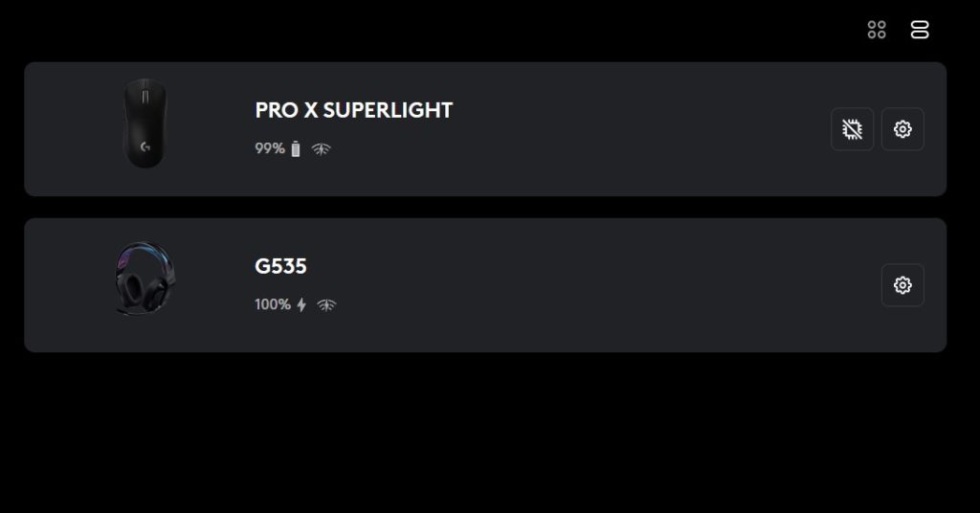Click the 100% battery level text
980x513 pixels.
coord(273,305)
